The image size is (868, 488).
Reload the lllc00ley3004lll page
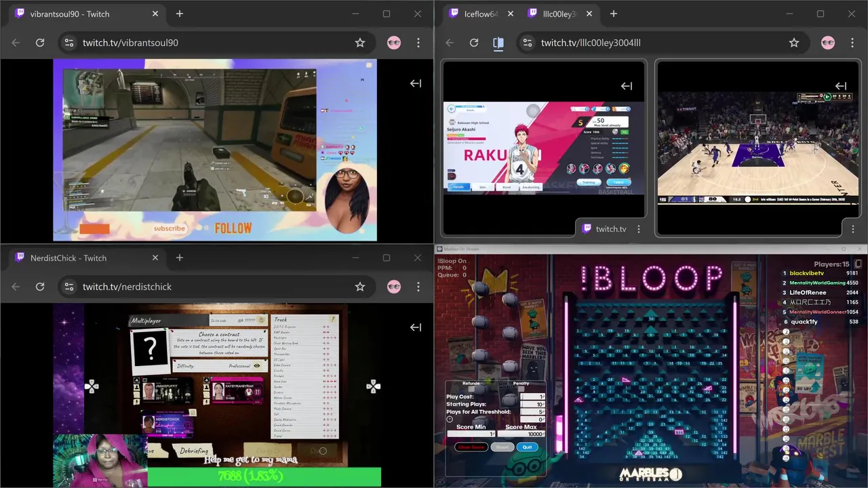[x=474, y=43]
